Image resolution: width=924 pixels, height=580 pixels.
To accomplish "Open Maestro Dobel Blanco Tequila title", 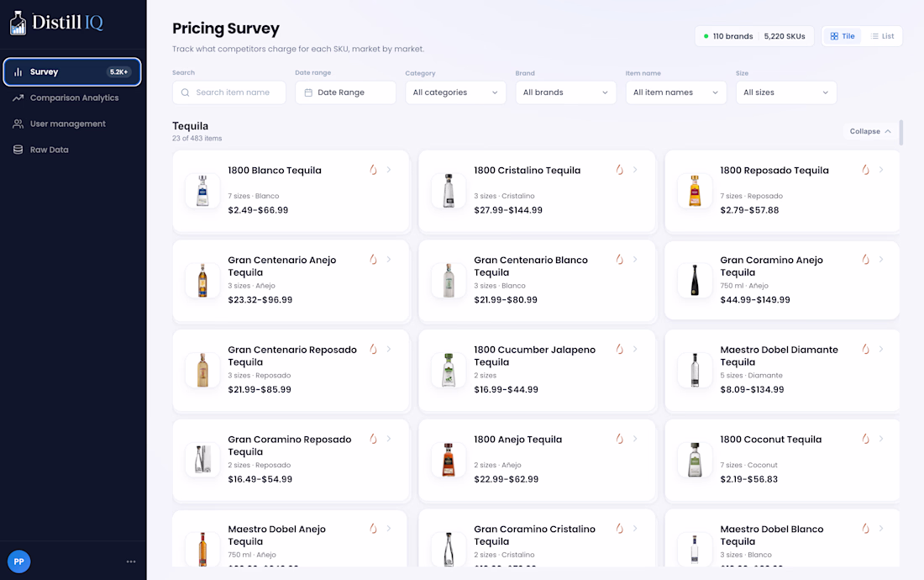I will coord(771,535).
